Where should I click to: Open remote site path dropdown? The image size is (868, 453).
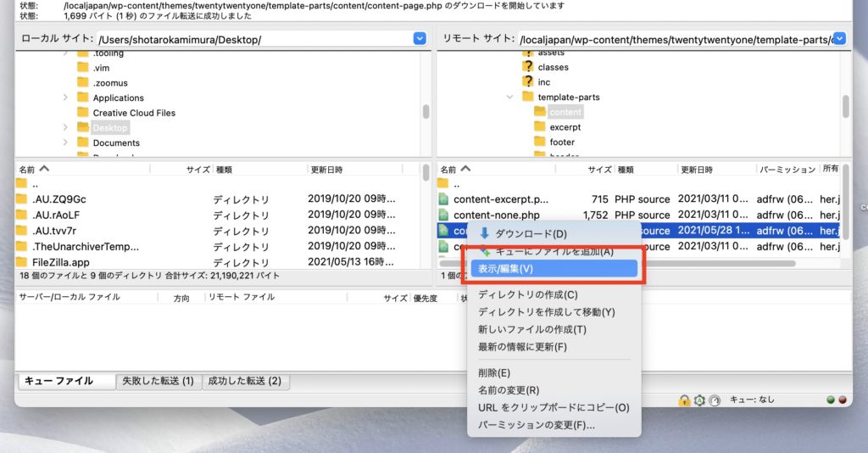840,38
